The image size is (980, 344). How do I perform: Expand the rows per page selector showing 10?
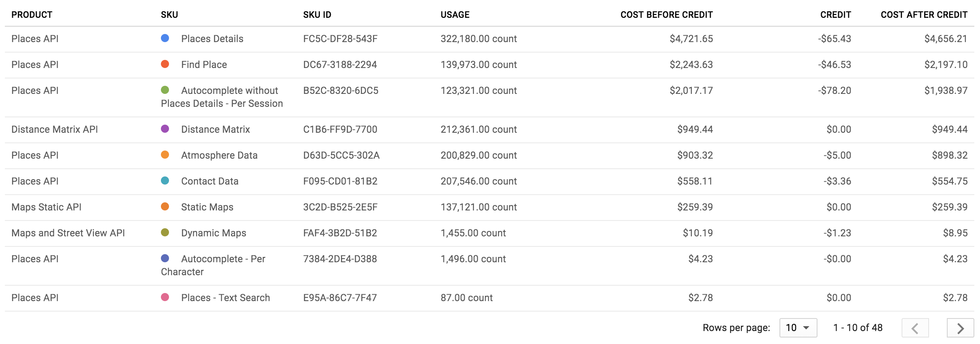[x=797, y=327]
